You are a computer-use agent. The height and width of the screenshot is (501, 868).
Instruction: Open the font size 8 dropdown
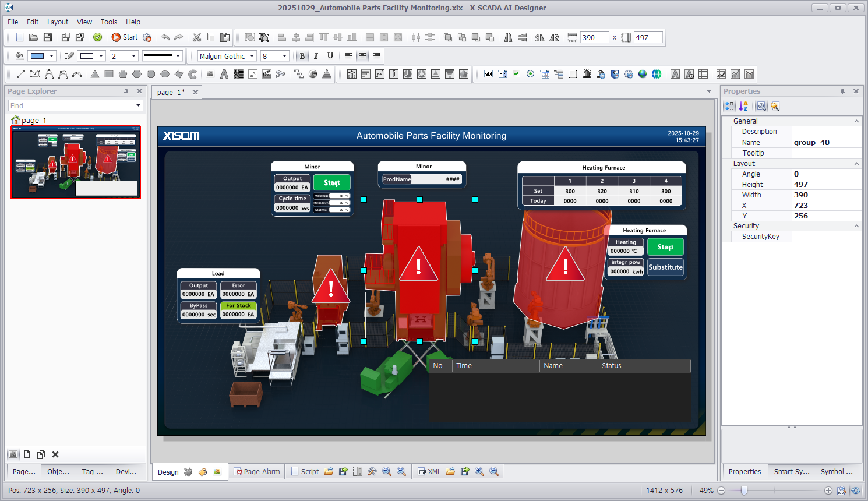click(284, 56)
